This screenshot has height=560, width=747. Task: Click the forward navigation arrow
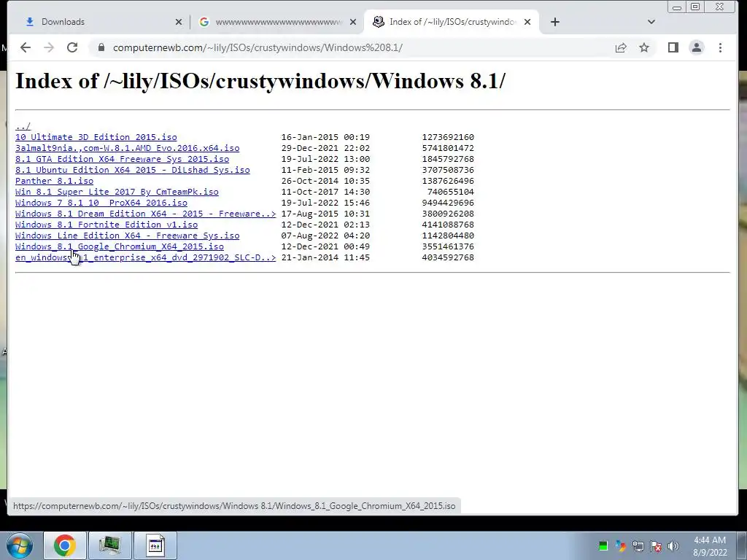(49, 47)
